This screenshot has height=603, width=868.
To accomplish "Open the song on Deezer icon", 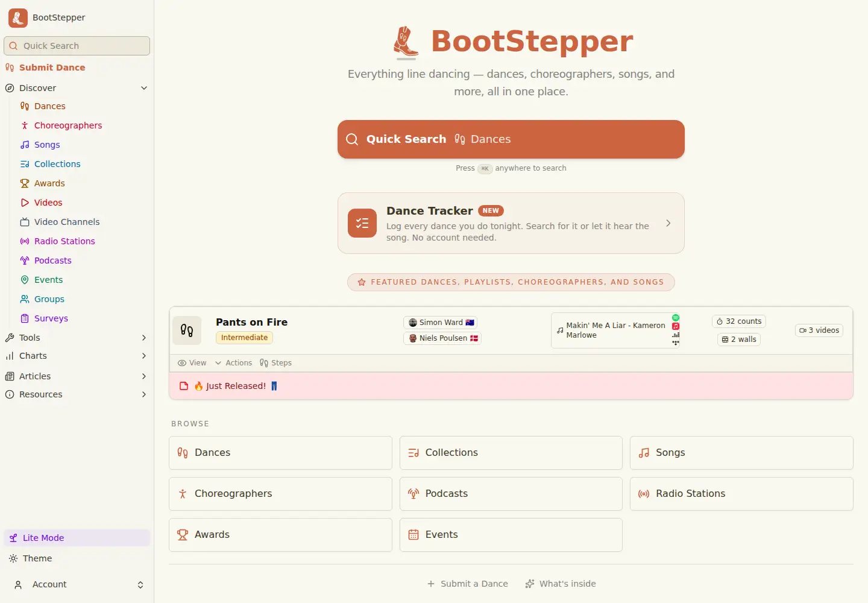I will point(676,335).
